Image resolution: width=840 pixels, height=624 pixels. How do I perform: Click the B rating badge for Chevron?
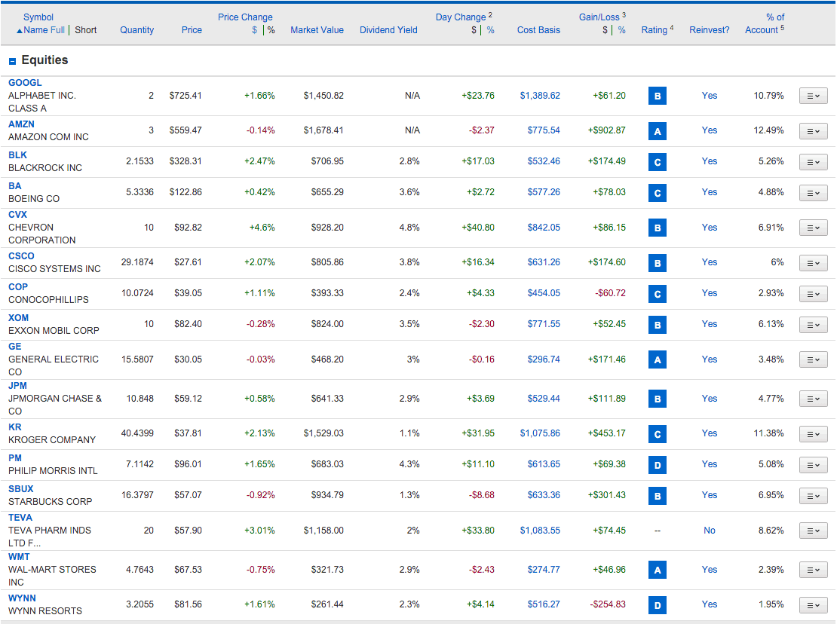coord(658,228)
